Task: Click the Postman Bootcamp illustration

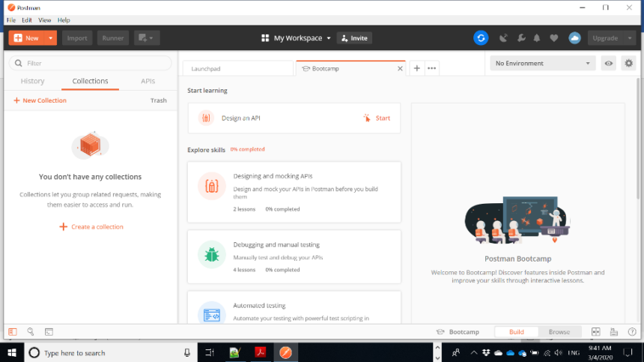Action: pos(517,220)
